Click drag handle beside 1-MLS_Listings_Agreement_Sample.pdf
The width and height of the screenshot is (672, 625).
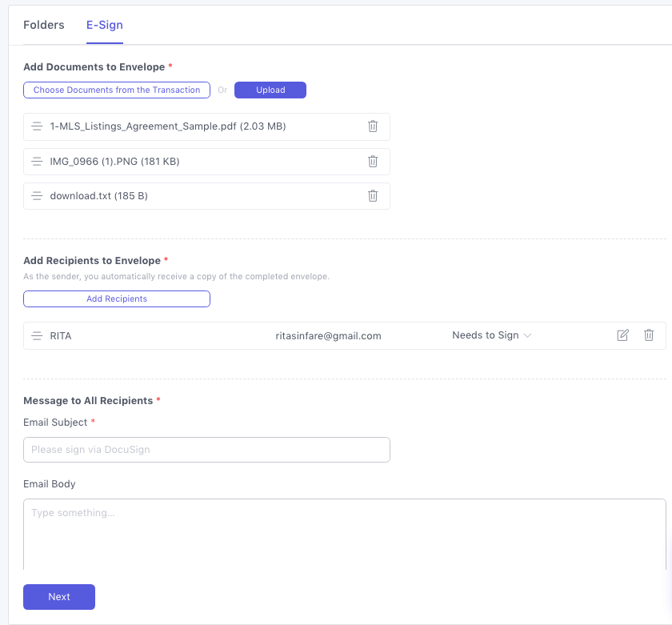pyautogui.click(x=37, y=126)
